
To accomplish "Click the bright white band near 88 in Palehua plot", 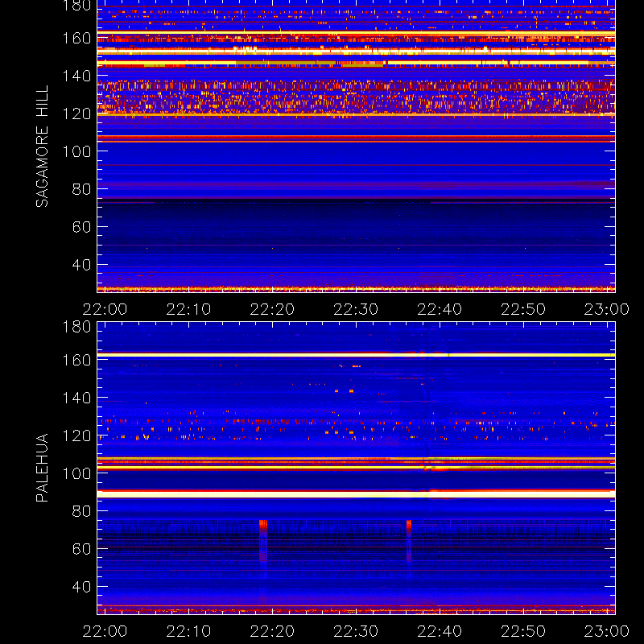I will (x=356, y=495).
